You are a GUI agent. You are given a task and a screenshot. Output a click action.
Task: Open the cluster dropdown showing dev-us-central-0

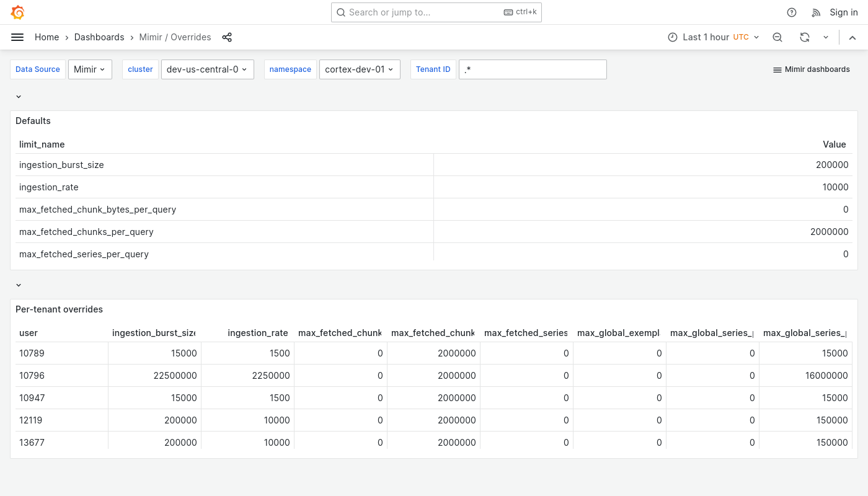(207, 69)
